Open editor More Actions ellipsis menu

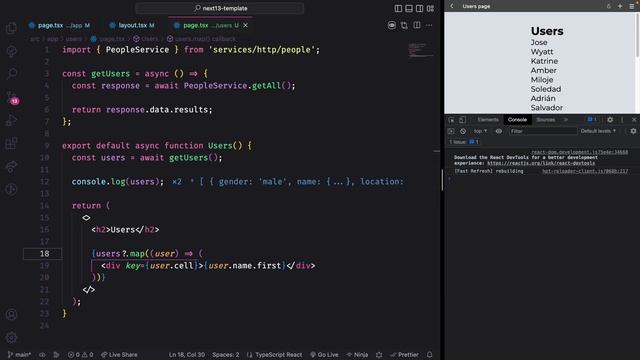tap(429, 25)
